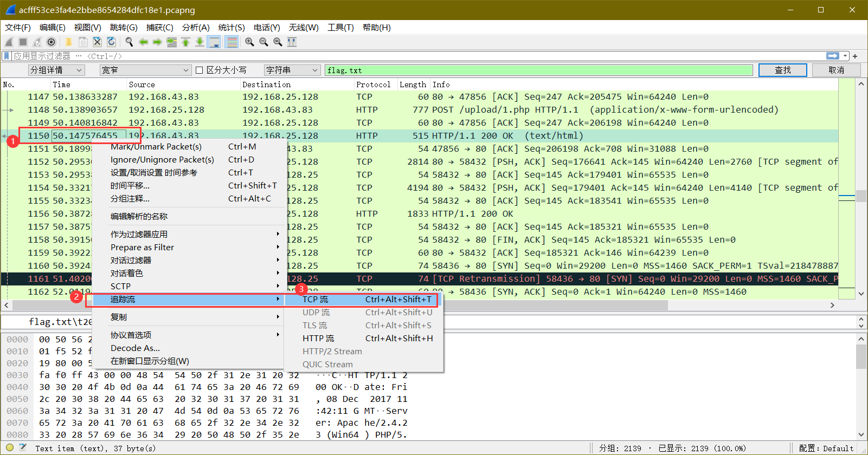Open the 字符串 search type dropdown

click(x=292, y=70)
